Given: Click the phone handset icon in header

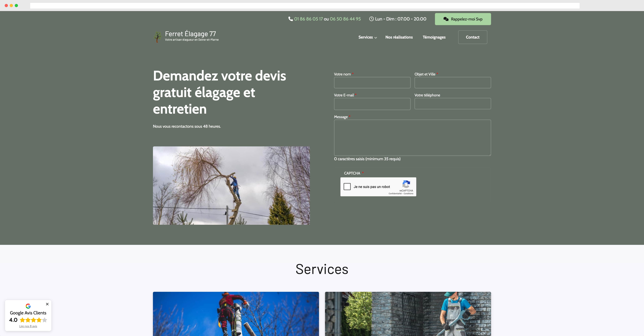Looking at the screenshot, I should tap(291, 19).
